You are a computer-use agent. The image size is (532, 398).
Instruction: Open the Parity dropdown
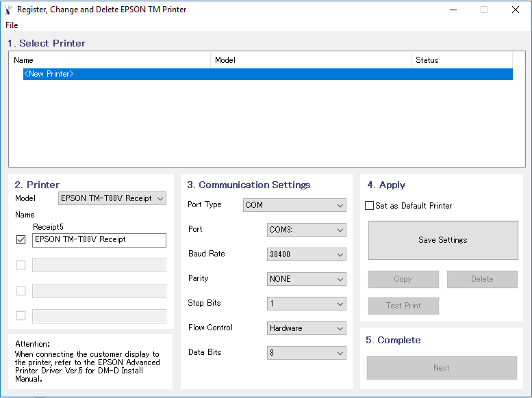click(x=306, y=279)
